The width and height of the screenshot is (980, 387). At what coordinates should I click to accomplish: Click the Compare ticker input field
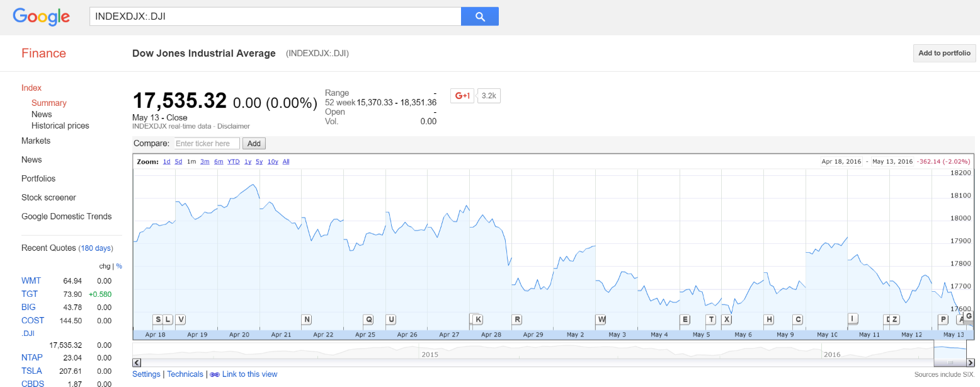(207, 144)
